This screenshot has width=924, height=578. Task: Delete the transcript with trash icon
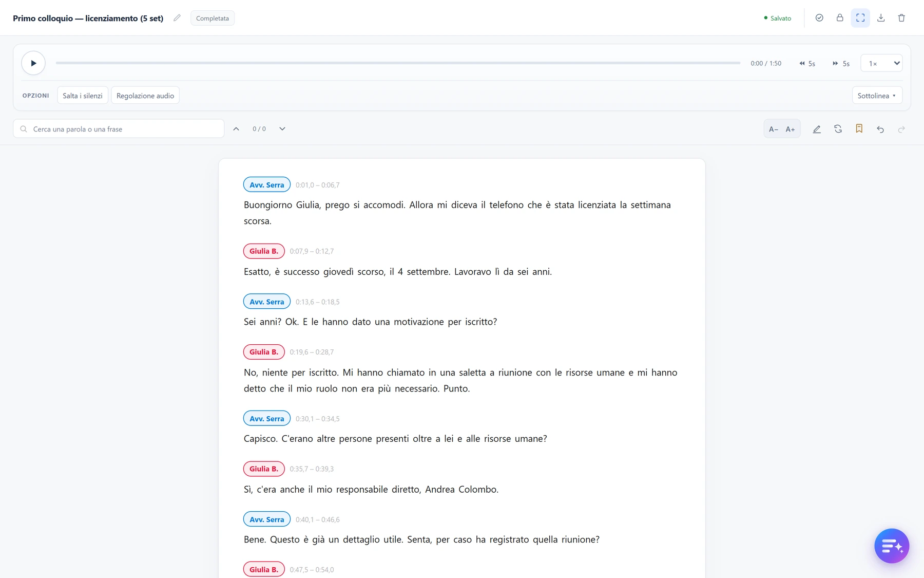click(x=901, y=18)
